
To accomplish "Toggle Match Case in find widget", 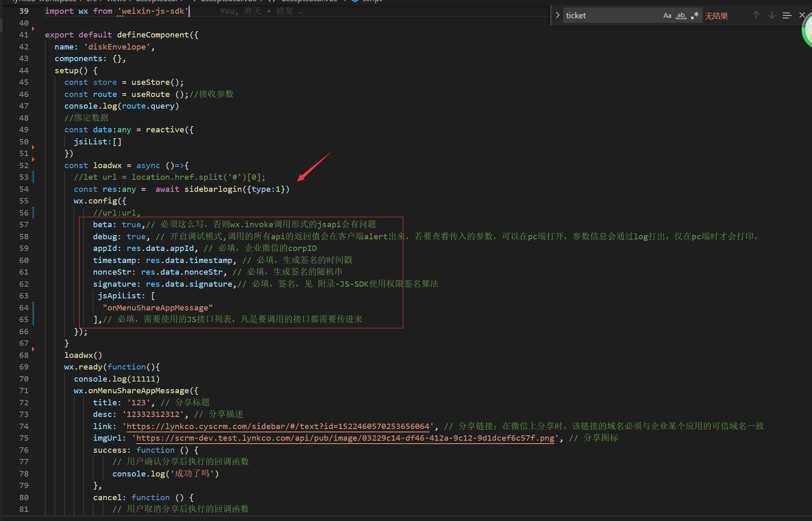I will 667,16.
